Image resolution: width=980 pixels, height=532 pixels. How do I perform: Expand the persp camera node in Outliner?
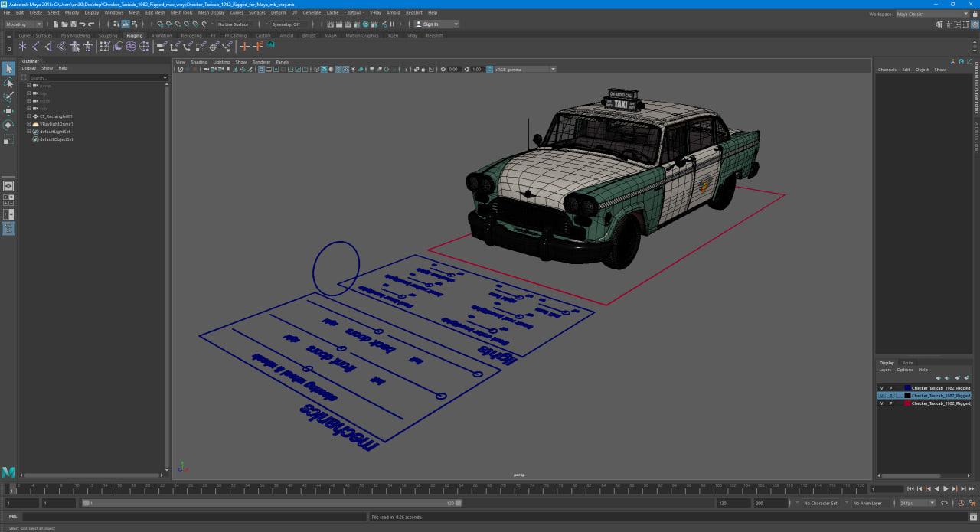pos(28,86)
